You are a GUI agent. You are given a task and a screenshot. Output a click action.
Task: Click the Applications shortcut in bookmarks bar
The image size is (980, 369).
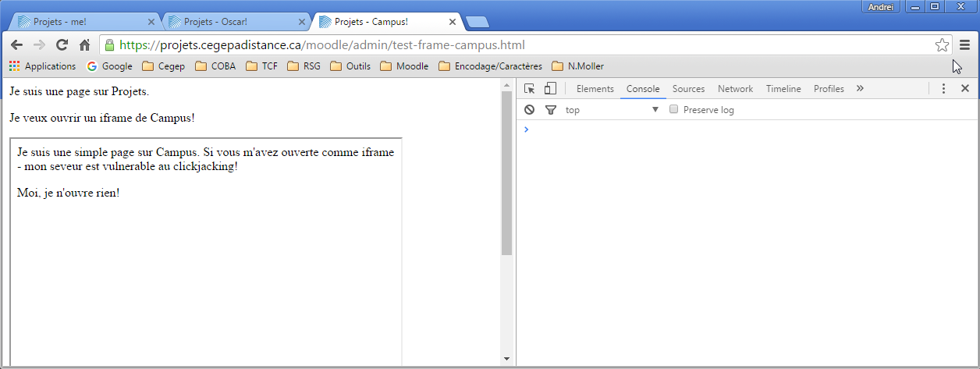click(x=43, y=66)
